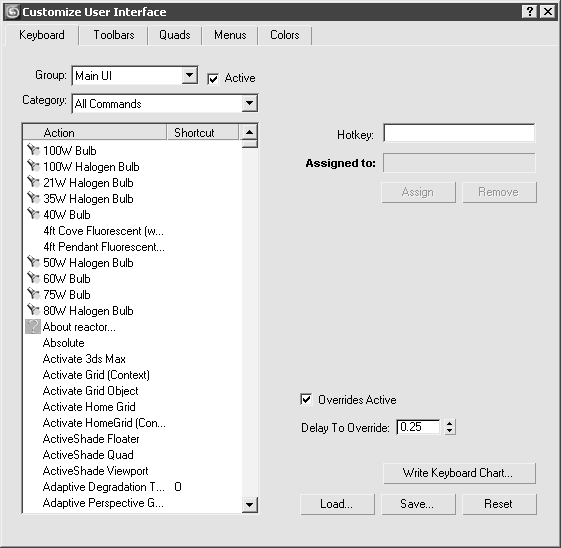The width and height of the screenshot is (561, 548).
Task: Increase Delay To Override with spinner up arrow
Action: [x=450, y=424]
